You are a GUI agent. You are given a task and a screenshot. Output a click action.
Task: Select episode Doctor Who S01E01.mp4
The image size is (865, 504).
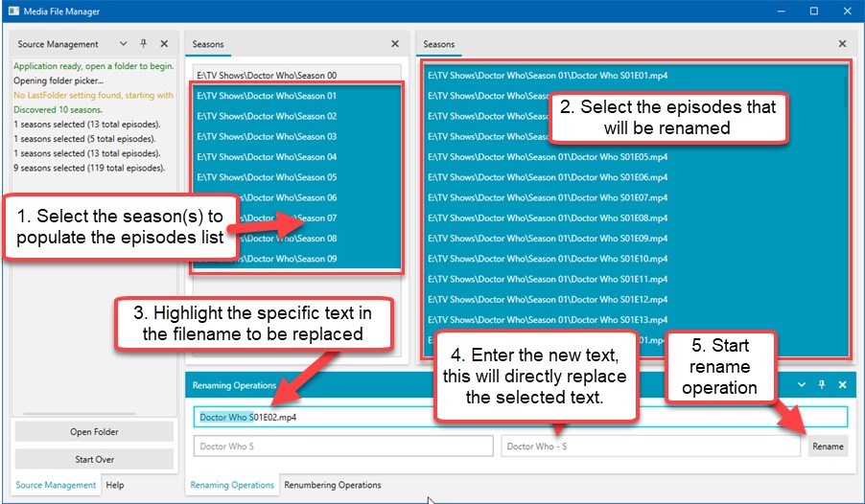click(636, 75)
